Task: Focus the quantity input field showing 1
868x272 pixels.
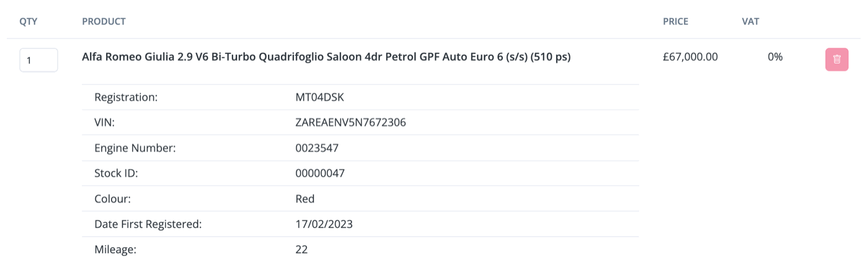Action: 39,60
